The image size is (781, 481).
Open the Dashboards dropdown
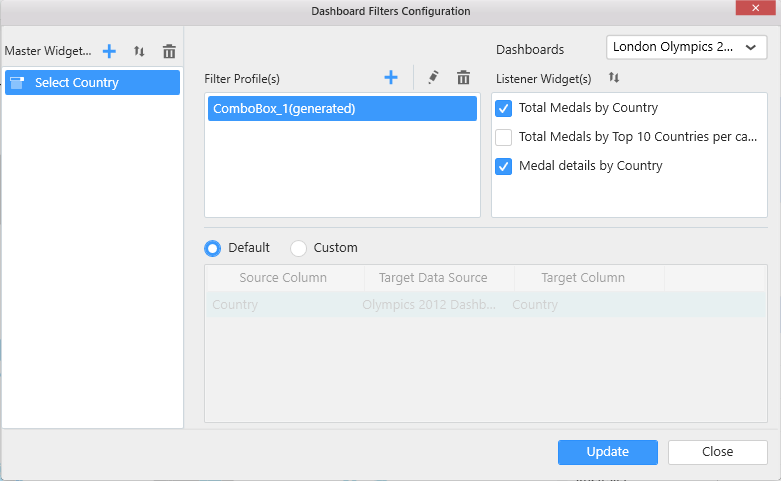pos(686,47)
